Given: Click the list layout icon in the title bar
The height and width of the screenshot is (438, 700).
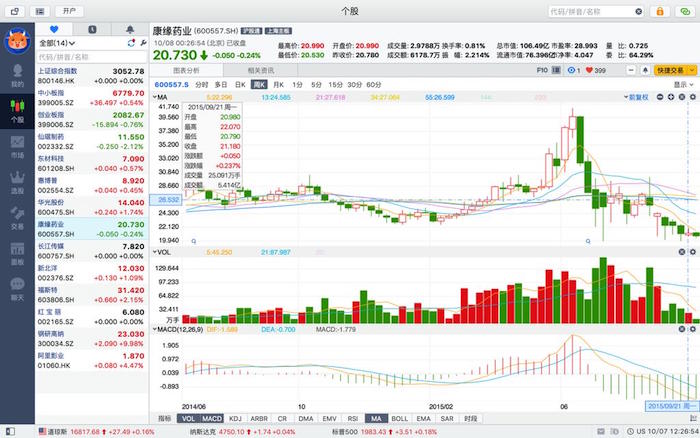Looking at the screenshot, I should pos(40,11).
